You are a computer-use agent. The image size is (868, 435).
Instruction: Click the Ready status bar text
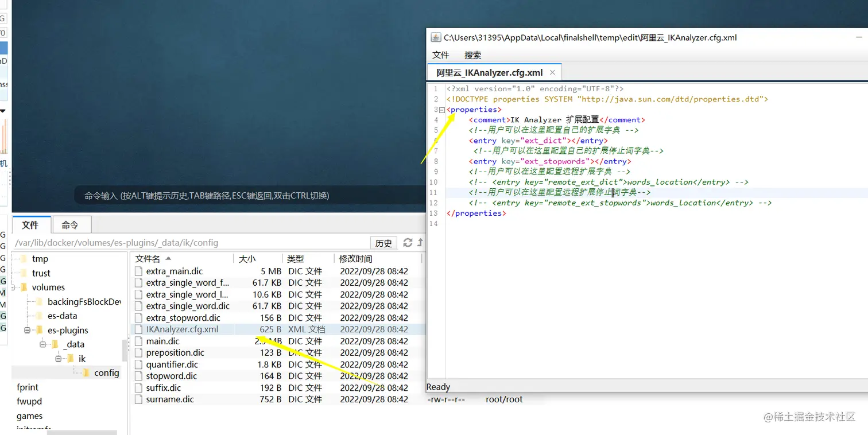(x=438, y=387)
